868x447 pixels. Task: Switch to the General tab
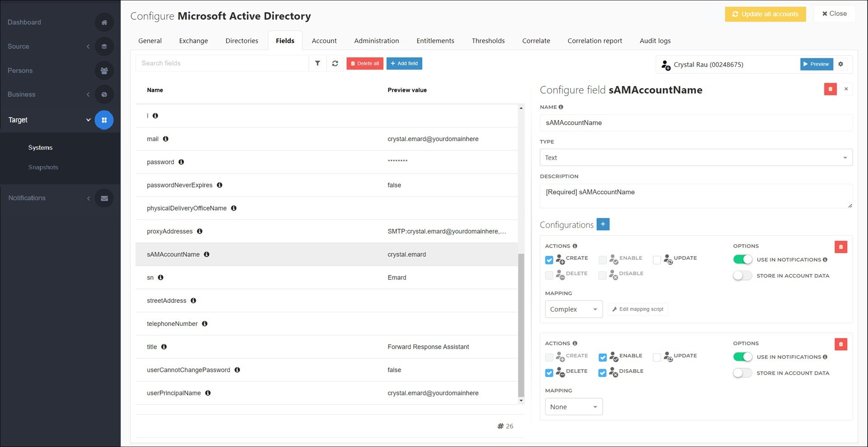point(150,41)
